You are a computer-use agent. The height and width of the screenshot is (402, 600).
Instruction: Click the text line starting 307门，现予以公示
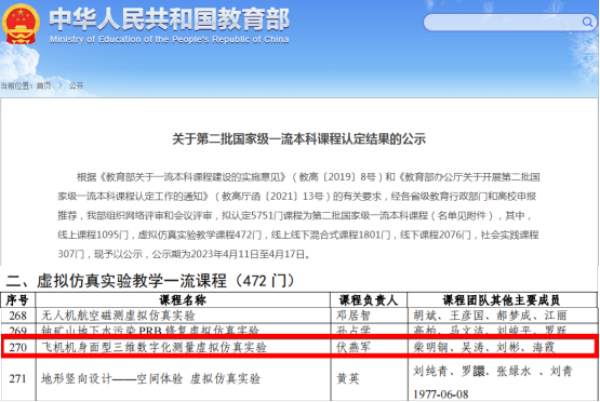coord(184,254)
